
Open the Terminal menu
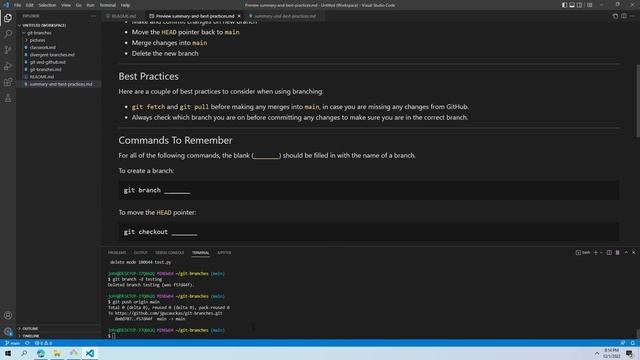click(107, 5)
